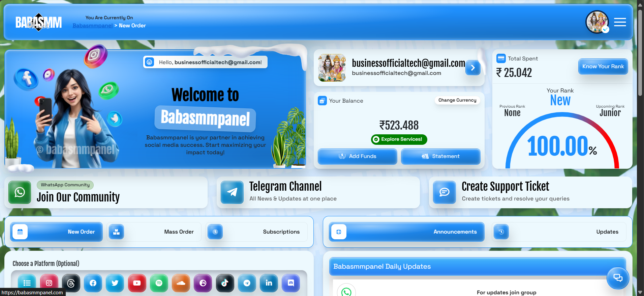Open the profile avatar in header
644x296 pixels.
597,22
